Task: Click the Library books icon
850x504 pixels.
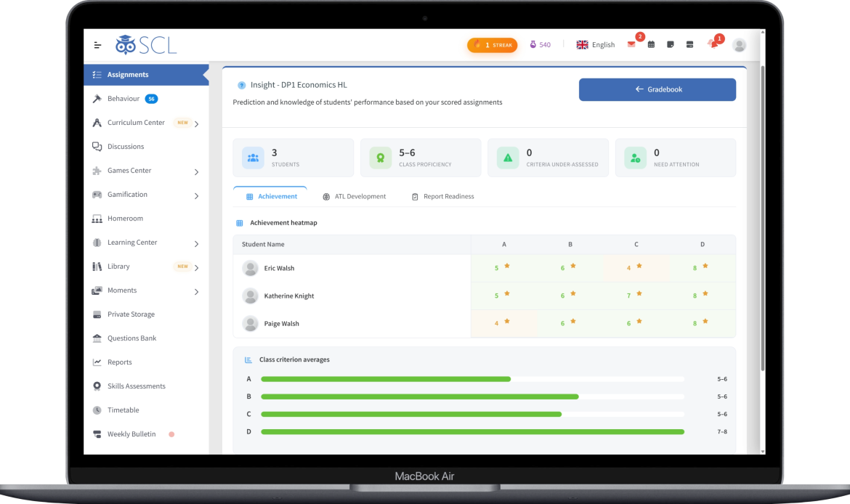Action: pos(97,266)
